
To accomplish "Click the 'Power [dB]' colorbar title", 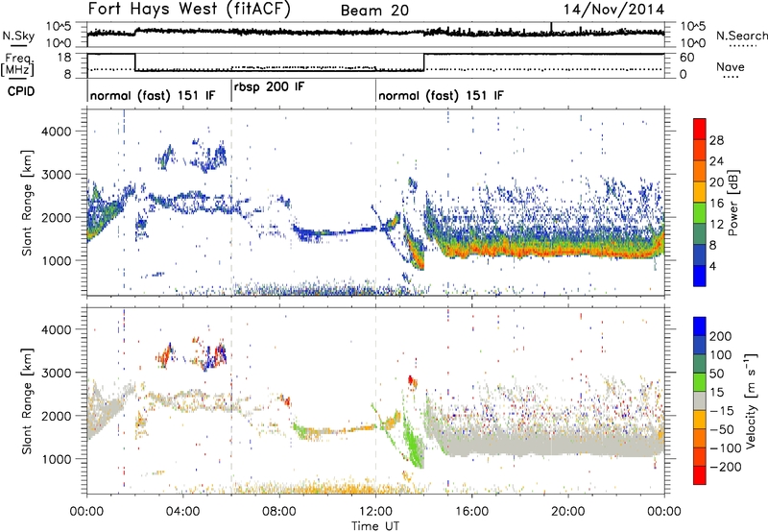I will click(733, 203).
